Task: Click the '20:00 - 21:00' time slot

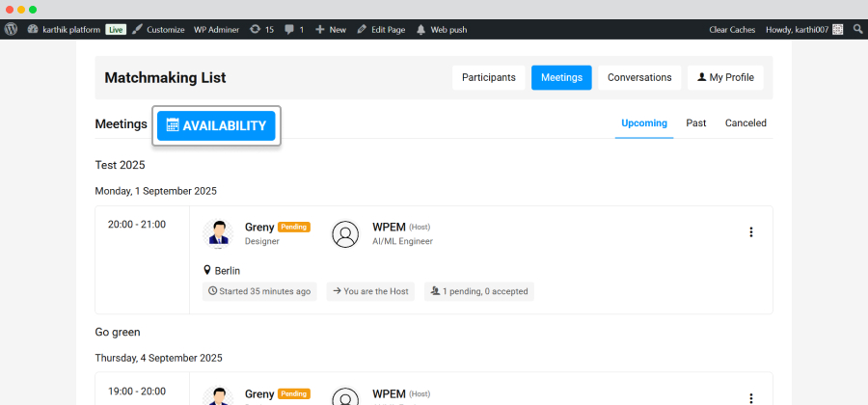Action: click(137, 224)
